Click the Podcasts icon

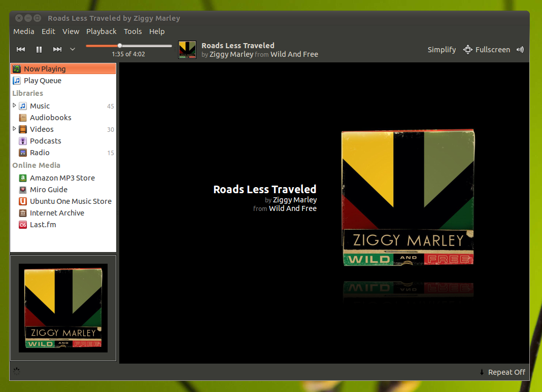tap(23, 141)
